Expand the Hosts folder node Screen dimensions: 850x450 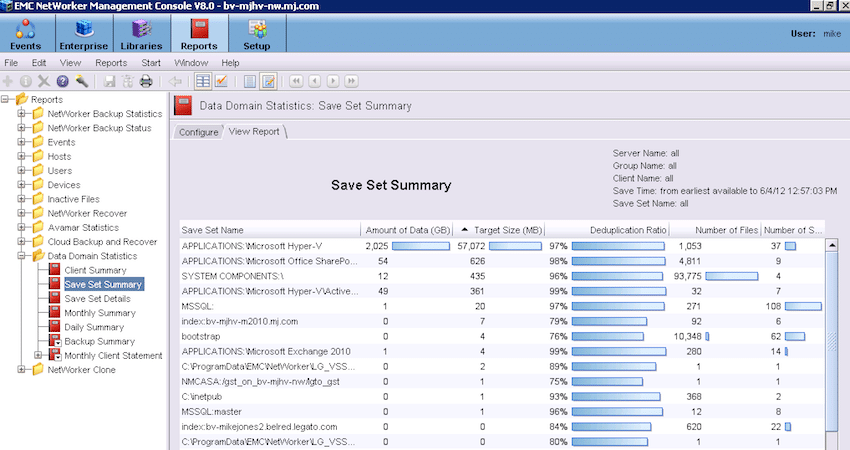[x=21, y=156]
